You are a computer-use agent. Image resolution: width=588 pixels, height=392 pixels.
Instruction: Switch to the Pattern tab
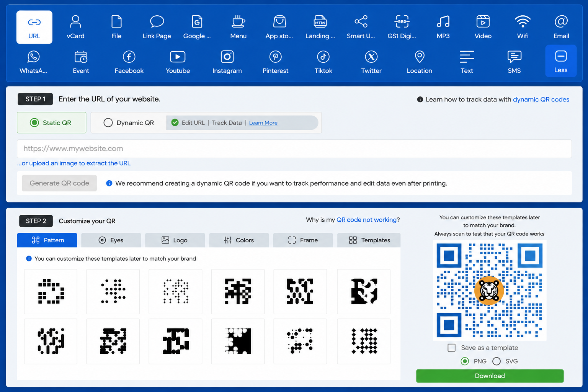(x=47, y=240)
